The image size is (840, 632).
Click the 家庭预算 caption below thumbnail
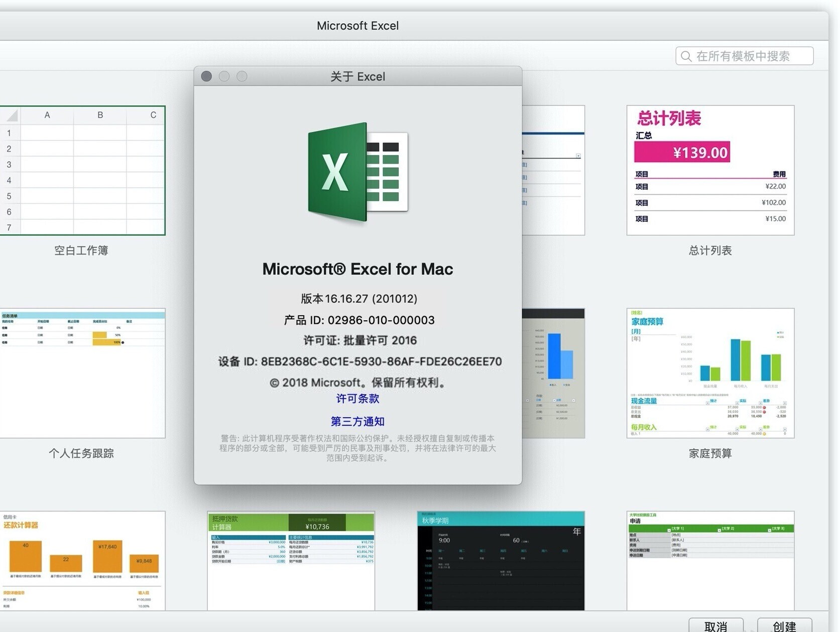pos(710,453)
